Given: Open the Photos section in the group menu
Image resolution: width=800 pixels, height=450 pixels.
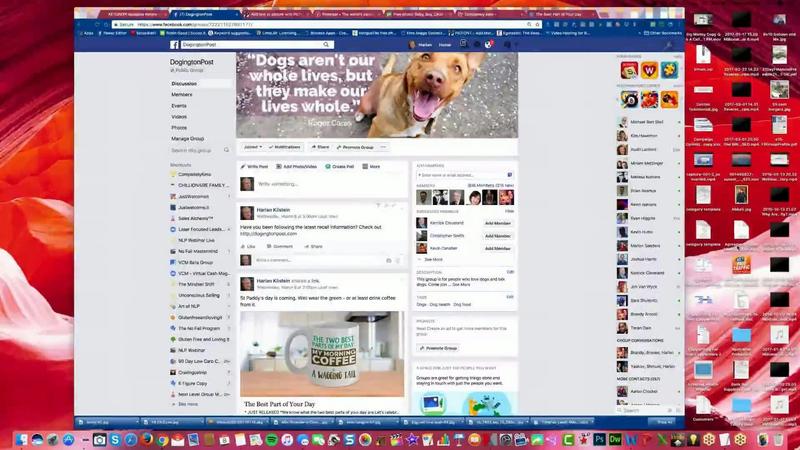Looking at the screenshot, I should point(179,128).
